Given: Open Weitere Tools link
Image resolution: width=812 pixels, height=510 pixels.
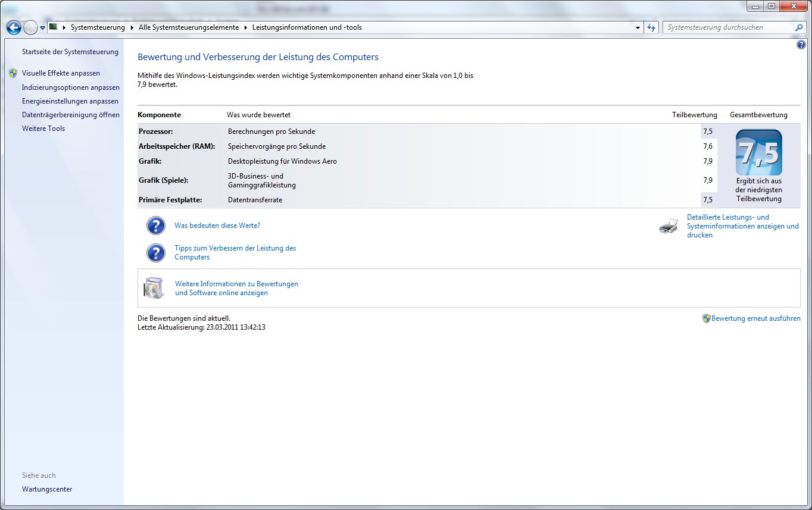Looking at the screenshot, I should (x=43, y=129).
